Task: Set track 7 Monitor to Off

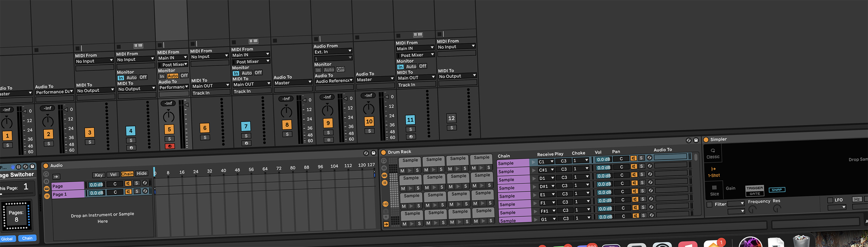Action: (x=258, y=73)
